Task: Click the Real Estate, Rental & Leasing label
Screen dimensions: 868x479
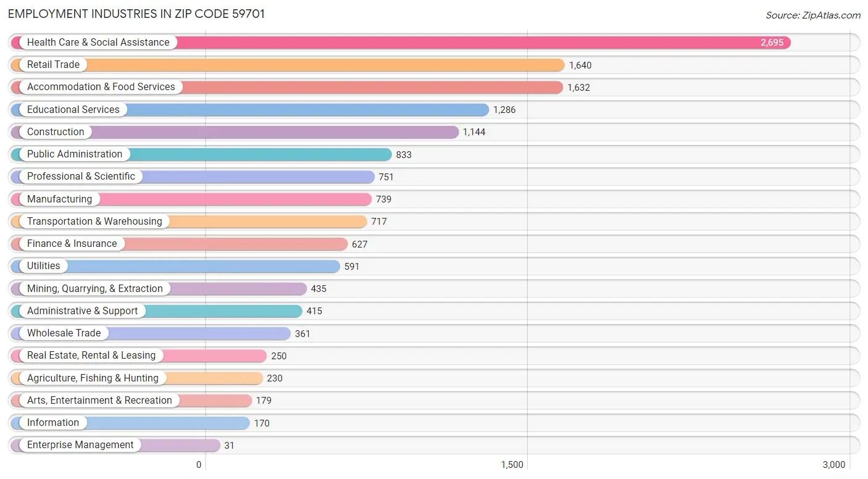Action: 91,356
